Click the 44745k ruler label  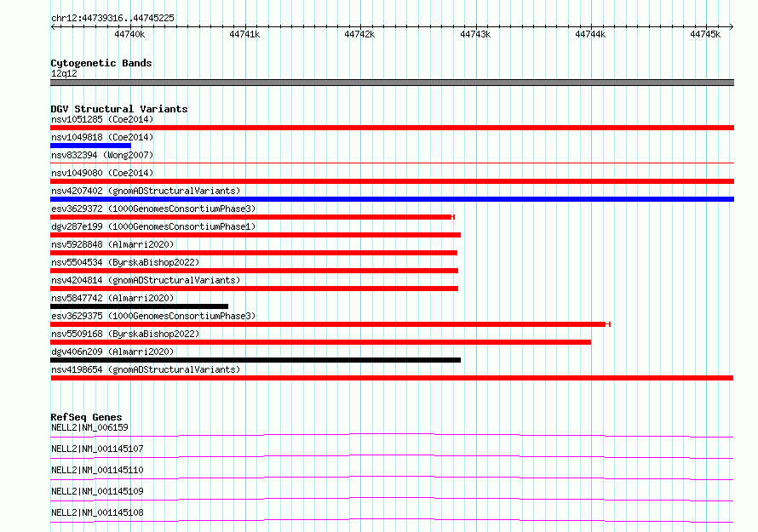pos(705,34)
